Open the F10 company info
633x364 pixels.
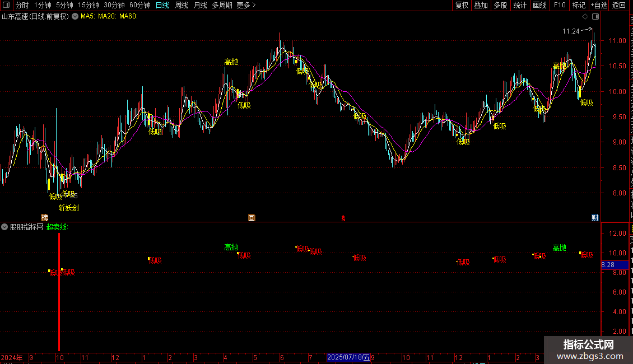(560, 5)
